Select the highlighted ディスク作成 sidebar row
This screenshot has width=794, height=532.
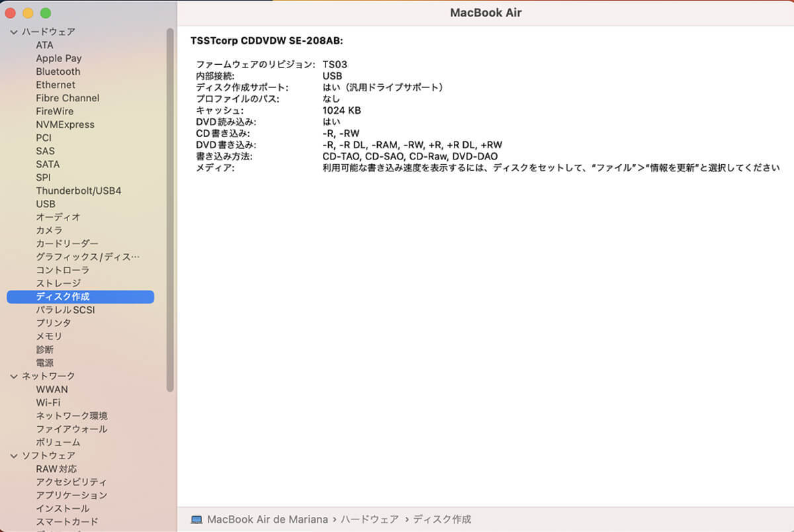tap(80, 296)
